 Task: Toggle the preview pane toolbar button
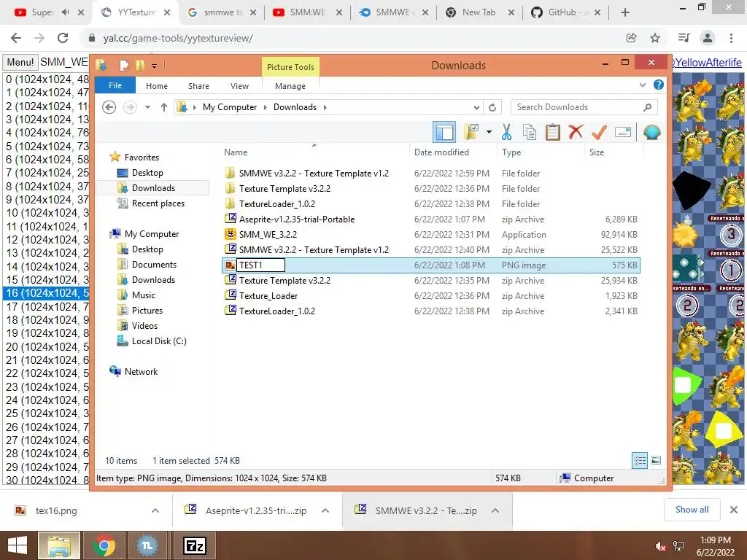coord(444,132)
